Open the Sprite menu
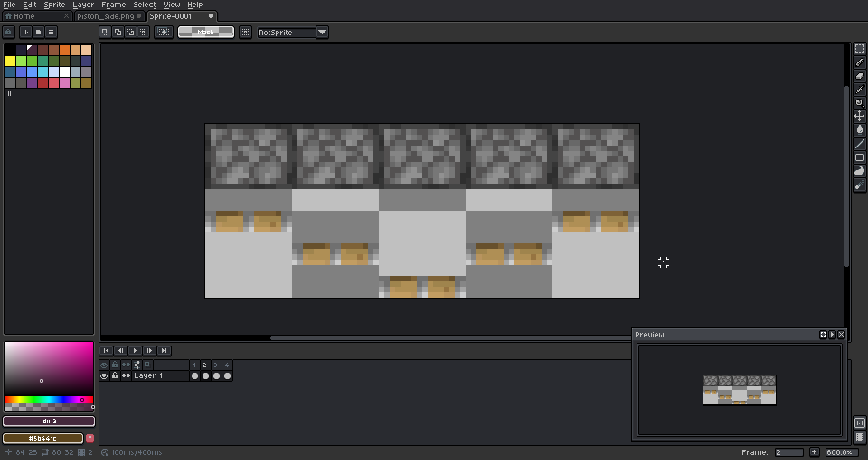 [55, 5]
